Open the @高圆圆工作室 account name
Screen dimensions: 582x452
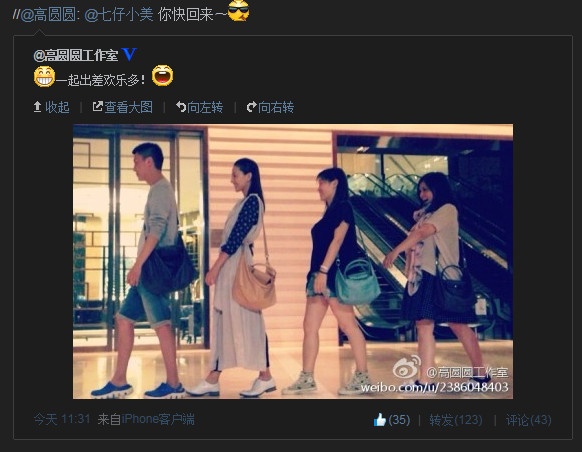(x=76, y=56)
